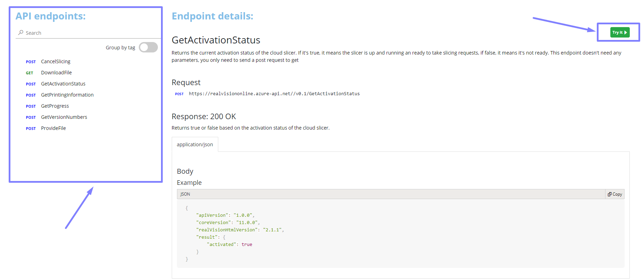Screen dimensions: 644x280
Task: Click the green Try it button
Action: pyautogui.click(x=620, y=32)
